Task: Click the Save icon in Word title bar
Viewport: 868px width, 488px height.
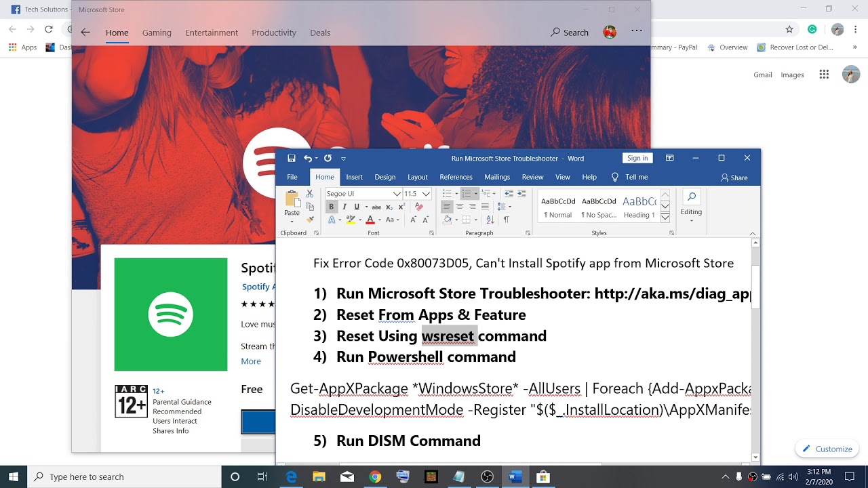Action: [x=292, y=158]
